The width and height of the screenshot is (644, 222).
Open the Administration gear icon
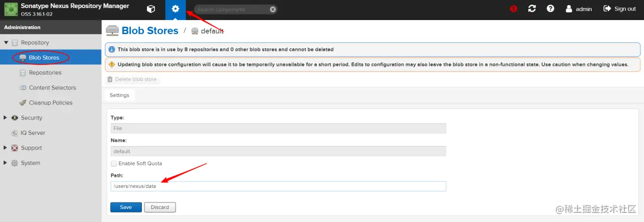175,9
